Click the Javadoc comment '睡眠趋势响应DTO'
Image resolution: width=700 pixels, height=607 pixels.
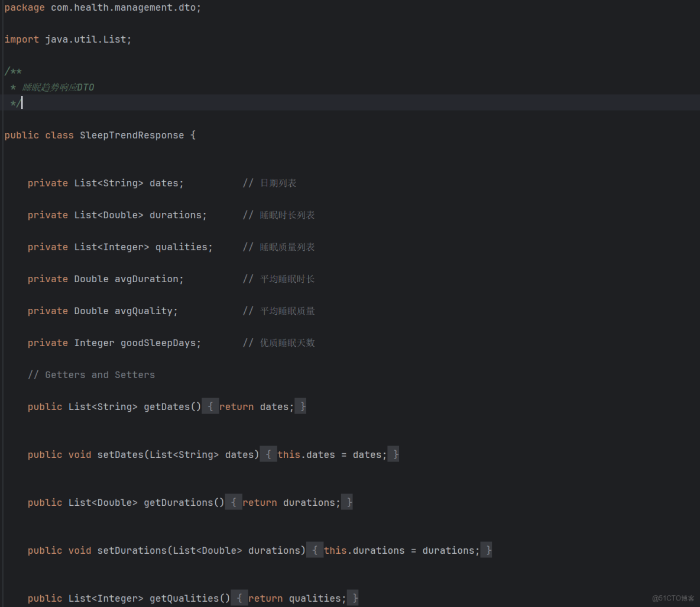58,87
